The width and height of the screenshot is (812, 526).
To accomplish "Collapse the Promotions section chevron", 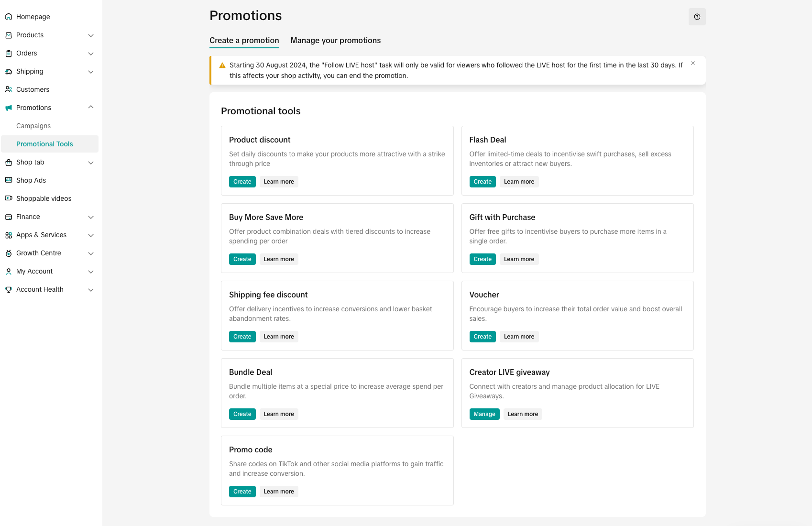I will pyautogui.click(x=91, y=108).
